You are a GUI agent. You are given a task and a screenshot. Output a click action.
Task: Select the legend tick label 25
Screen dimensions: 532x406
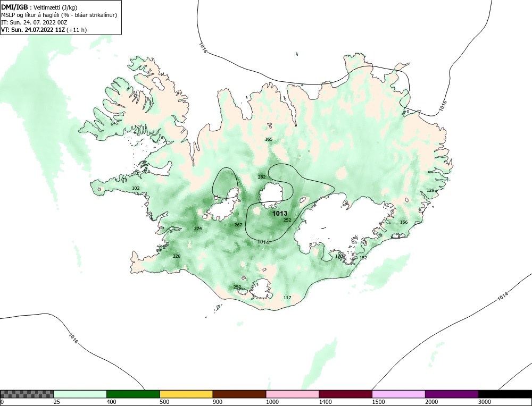click(x=56, y=402)
